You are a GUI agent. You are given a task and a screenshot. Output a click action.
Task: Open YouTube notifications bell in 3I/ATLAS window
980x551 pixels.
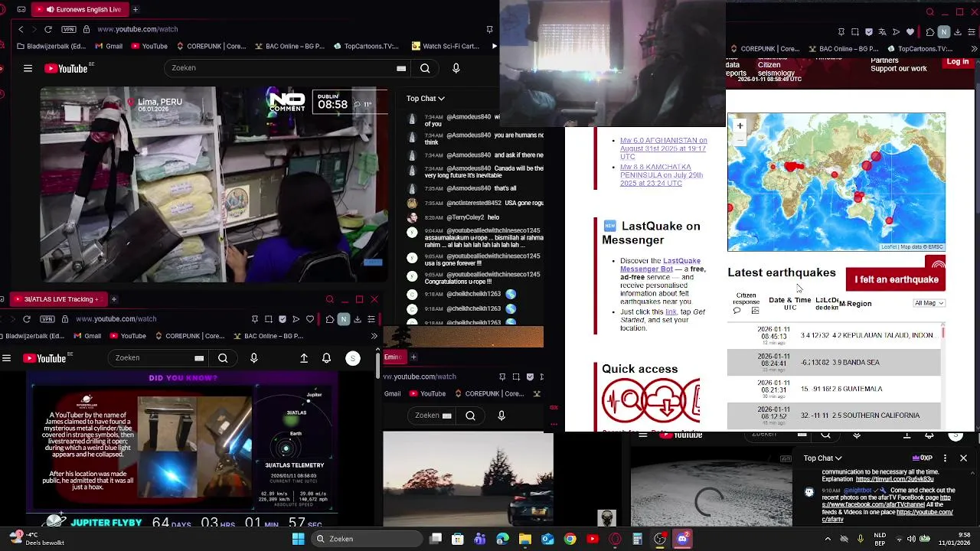pyautogui.click(x=326, y=358)
